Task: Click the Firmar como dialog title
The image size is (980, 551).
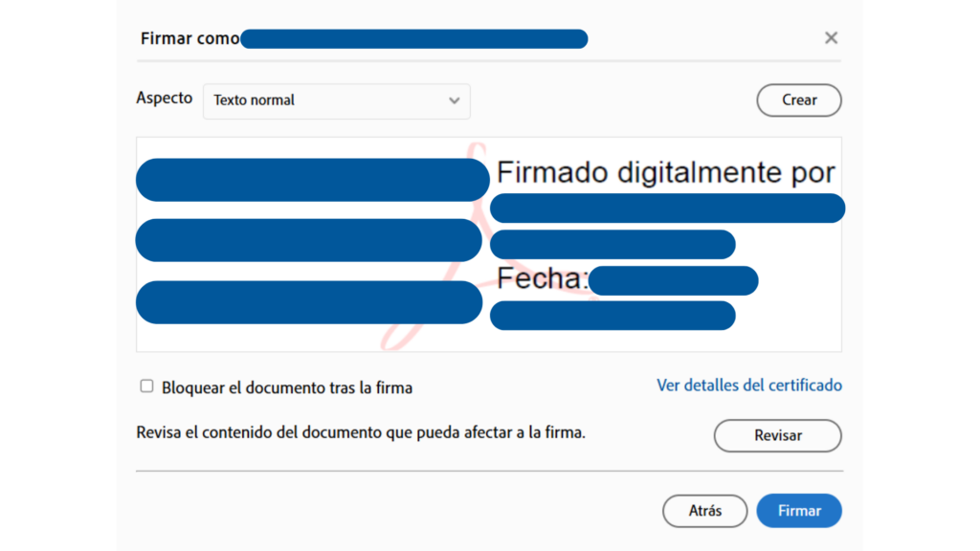Action: (x=189, y=38)
